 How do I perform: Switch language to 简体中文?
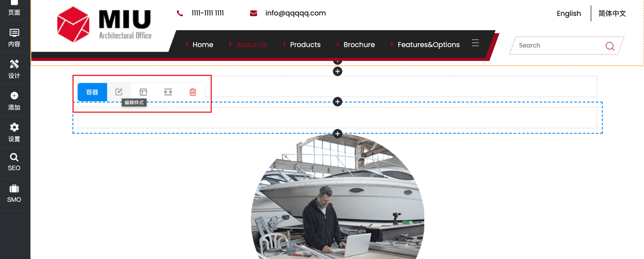(612, 13)
